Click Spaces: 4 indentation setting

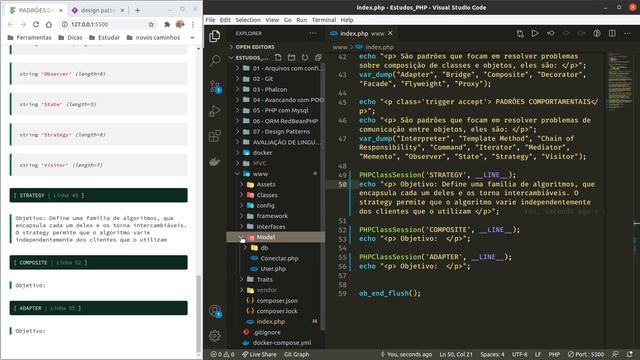(x=492, y=354)
